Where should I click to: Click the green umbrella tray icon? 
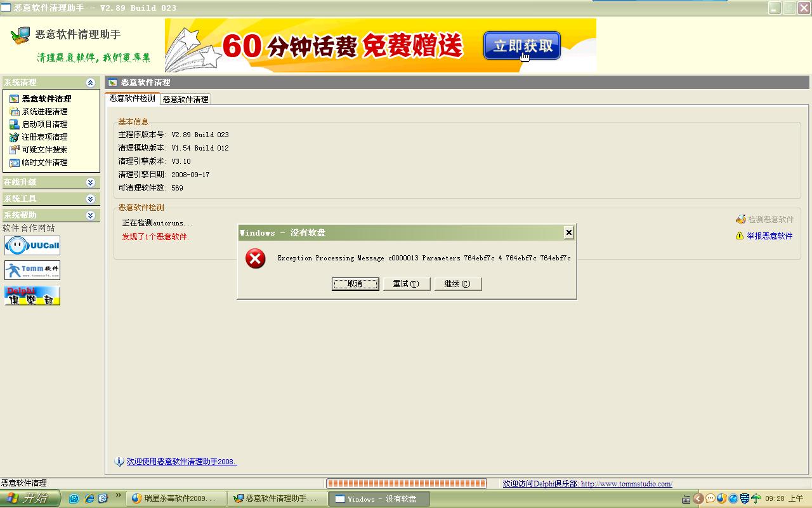[756, 498]
